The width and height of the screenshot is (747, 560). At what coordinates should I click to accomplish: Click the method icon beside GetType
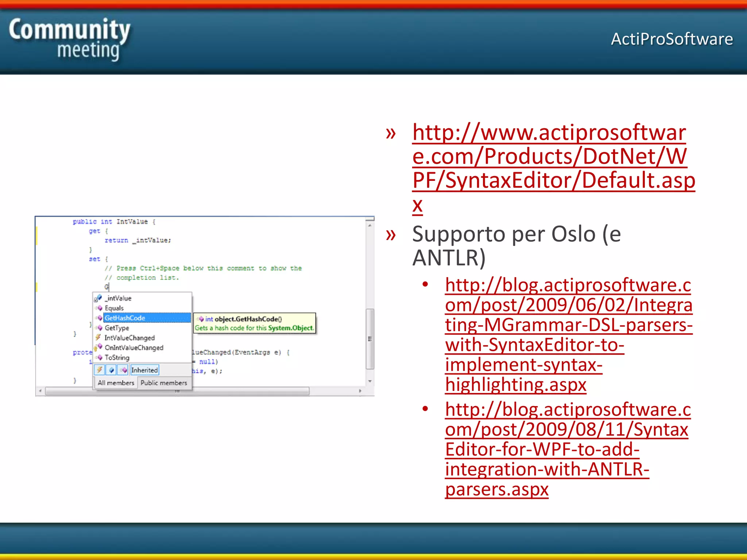pyautogui.click(x=99, y=328)
